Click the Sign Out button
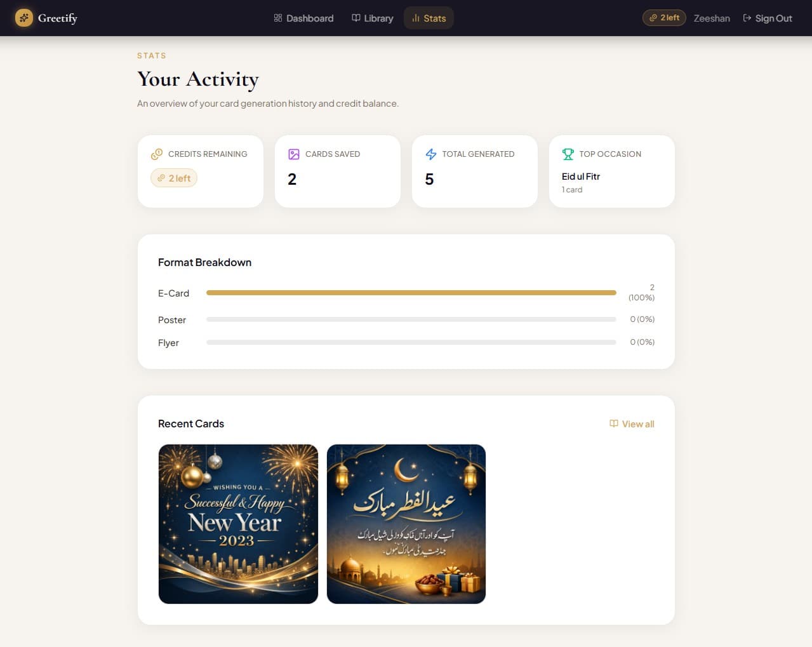This screenshot has width=812, height=647. click(x=768, y=18)
